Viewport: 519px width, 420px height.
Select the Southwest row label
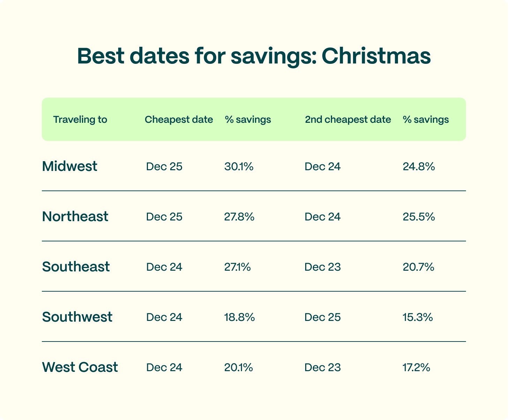pyautogui.click(x=77, y=317)
